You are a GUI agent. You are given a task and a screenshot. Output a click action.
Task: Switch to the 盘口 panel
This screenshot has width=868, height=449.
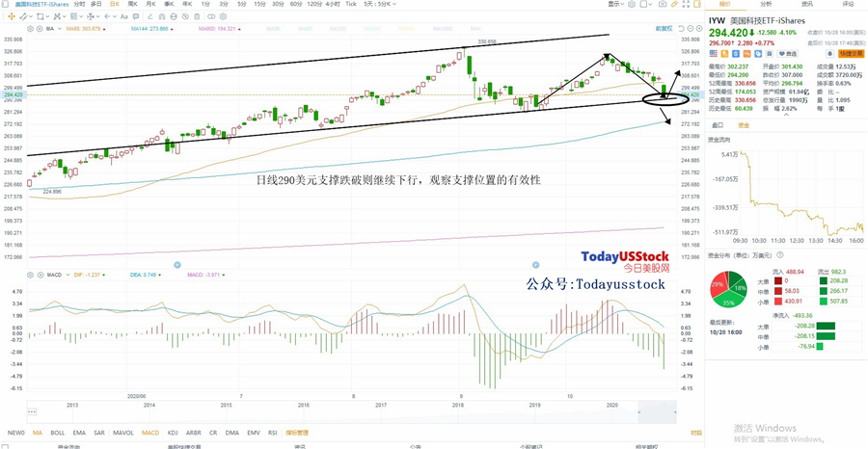(718, 125)
